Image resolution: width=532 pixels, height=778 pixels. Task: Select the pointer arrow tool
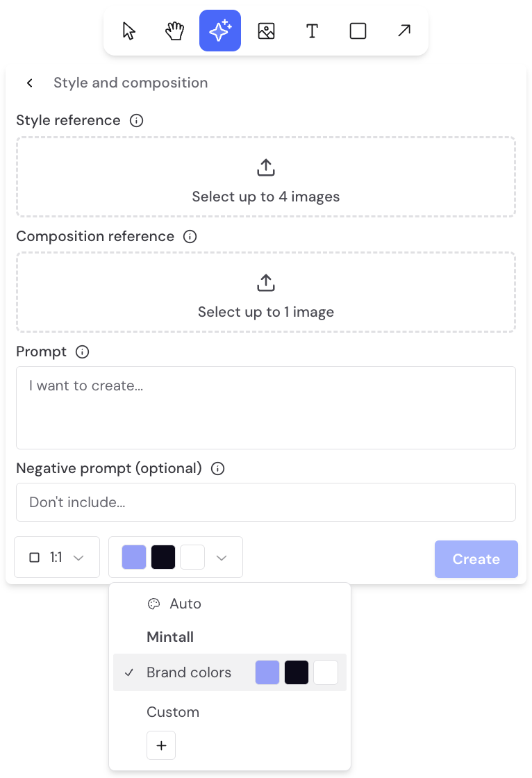129,31
